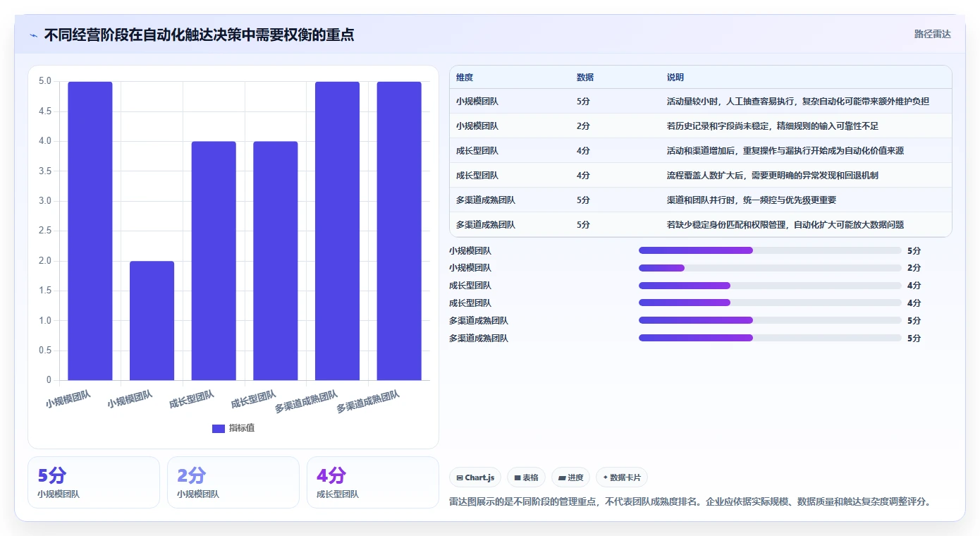Click the 说明 column header

click(675, 78)
